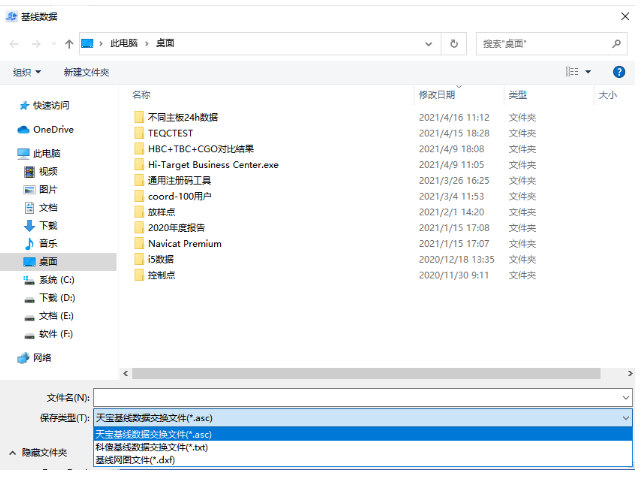Open the recent locations dropdown arrow
The height and width of the screenshot is (481, 641).
pos(54,44)
